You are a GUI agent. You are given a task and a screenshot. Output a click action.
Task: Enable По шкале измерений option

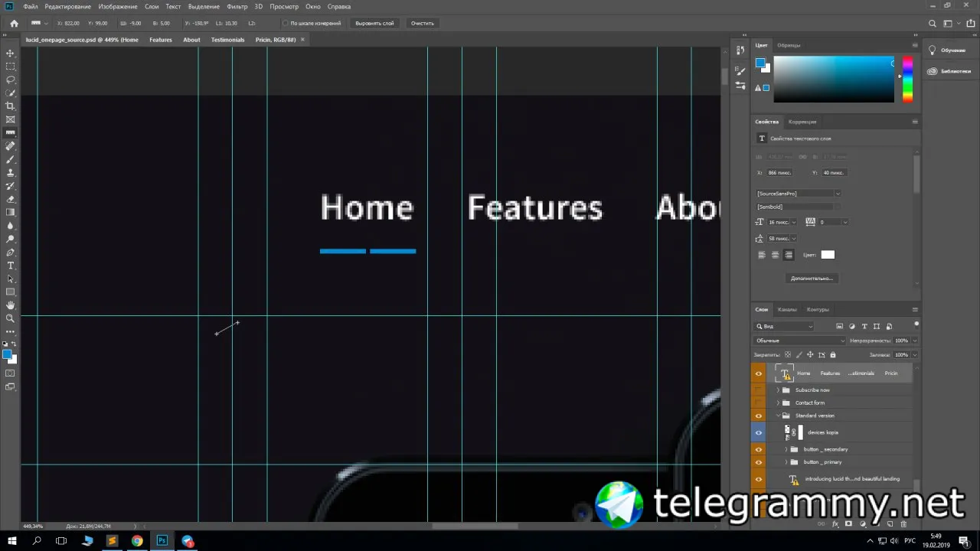286,24
